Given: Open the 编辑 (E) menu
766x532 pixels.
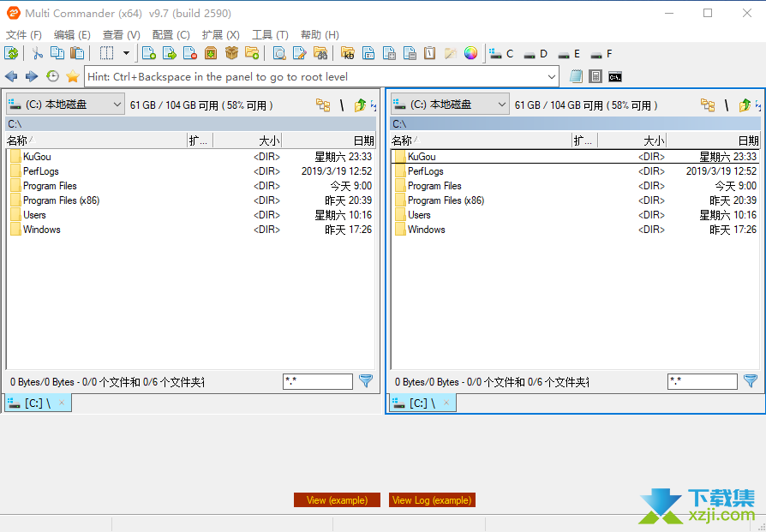Looking at the screenshot, I should [x=72, y=34].
